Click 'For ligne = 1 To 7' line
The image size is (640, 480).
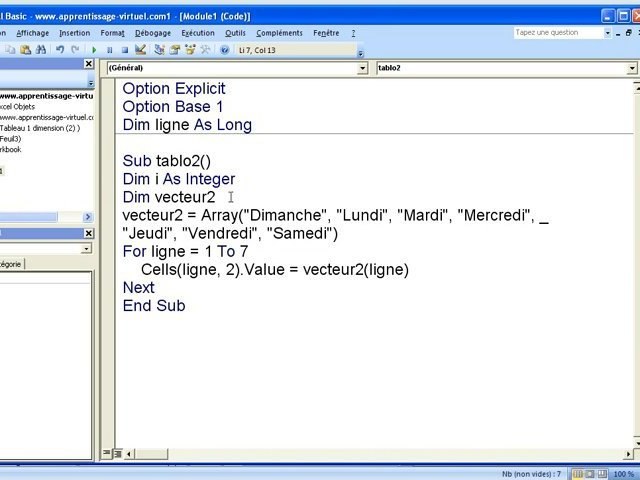(x=185, y=251)
